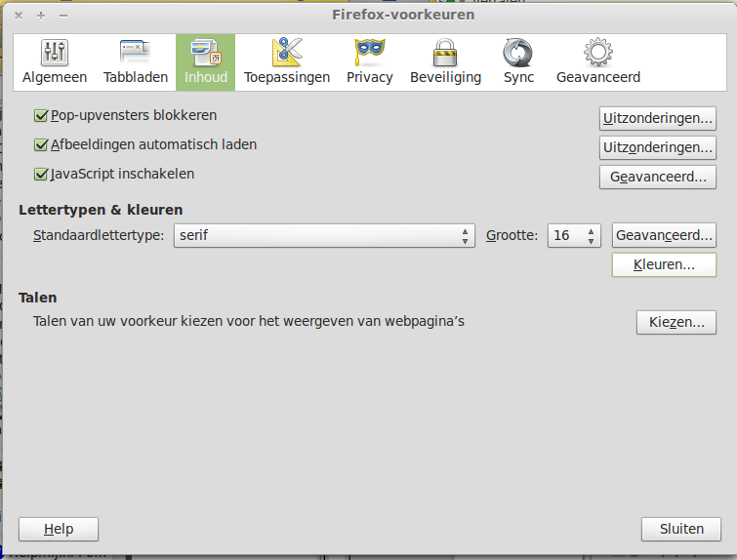737x560 pixels.
Task: Click the Grootte label
Action: 512,235
